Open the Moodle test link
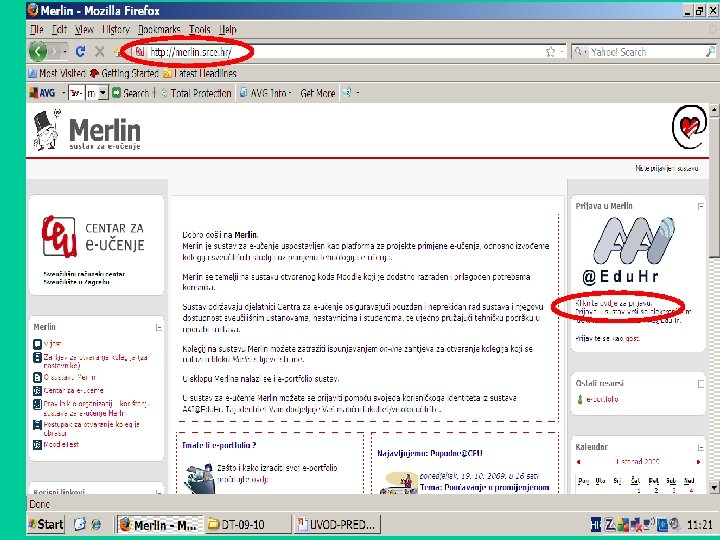The image size is (720, 540). click(x=62, y=444)
